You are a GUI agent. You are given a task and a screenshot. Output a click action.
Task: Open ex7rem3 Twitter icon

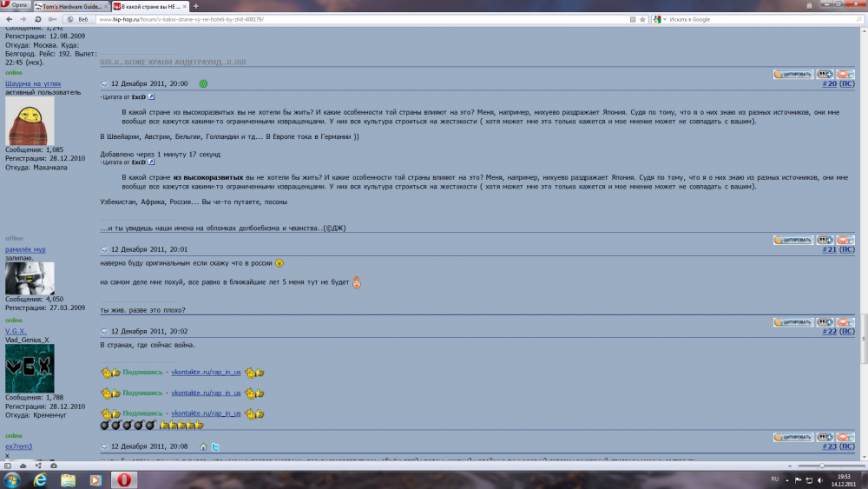pyautogui.click(x=215, y=447)
